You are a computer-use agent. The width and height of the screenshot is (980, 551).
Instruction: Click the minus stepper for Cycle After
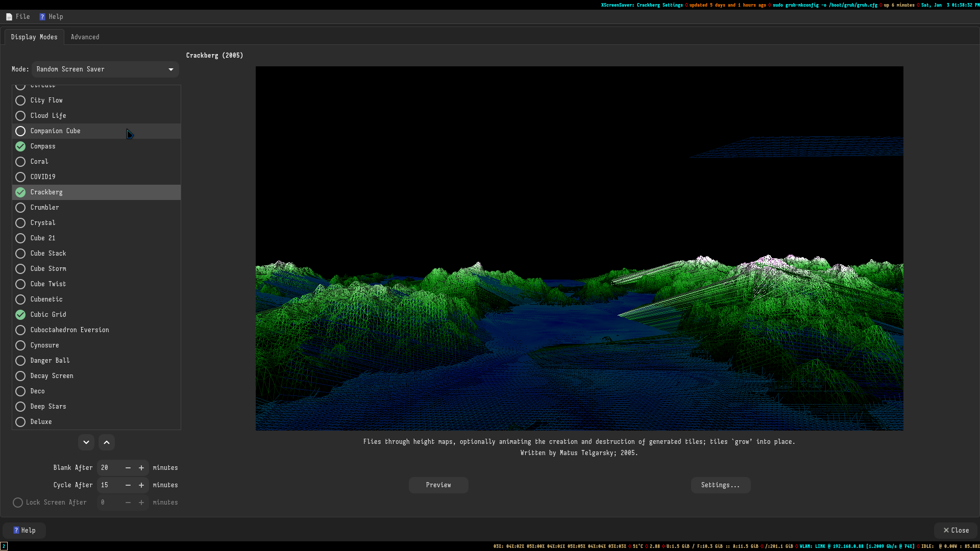[128, 485]
